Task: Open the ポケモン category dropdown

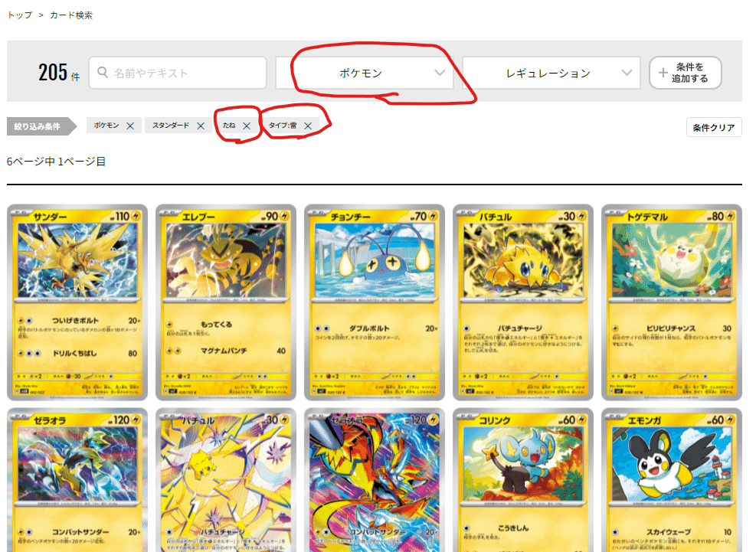Action: pos(365,73)
